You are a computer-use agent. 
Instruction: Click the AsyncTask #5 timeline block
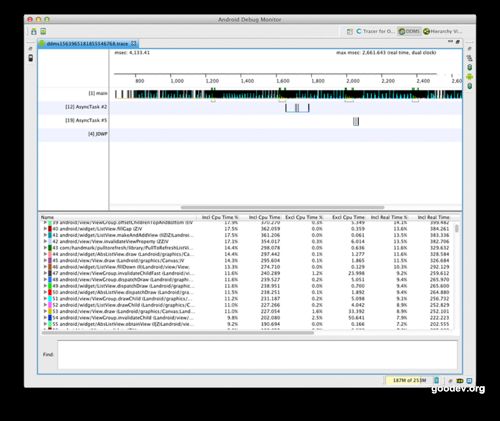click(x=356, y=121)
